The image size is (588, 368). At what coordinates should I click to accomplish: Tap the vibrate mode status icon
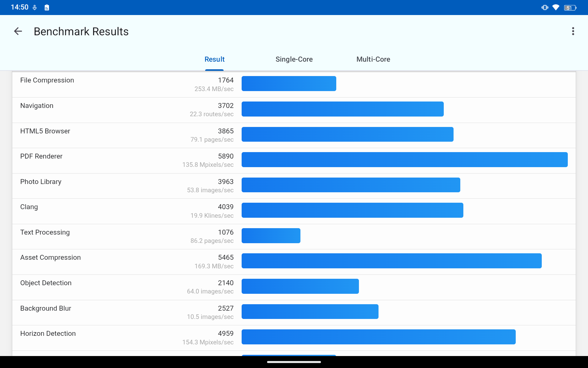point(545,7)
